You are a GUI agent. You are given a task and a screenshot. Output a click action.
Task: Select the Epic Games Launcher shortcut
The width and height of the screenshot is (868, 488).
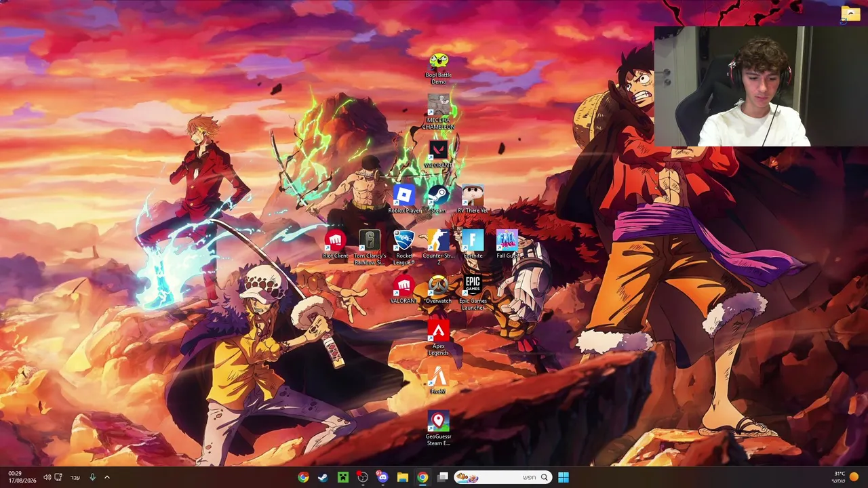[x=473, y=293]
